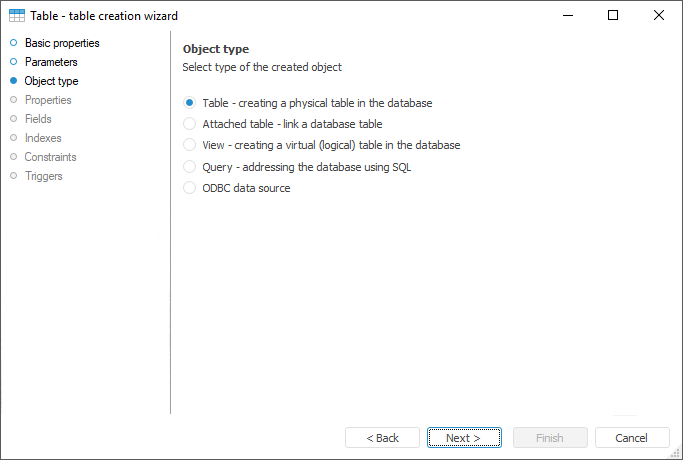Pick Query addressing database using SQL
The width and height of the screenshot is (683, 460).
(x=190, y=167)
